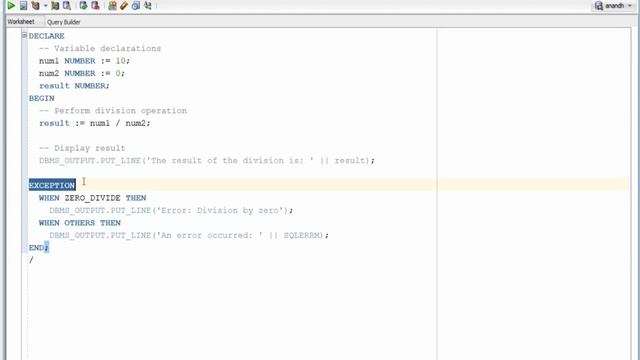Open the SQL History icon
The height and width of the screenshot is (360, 640).
(136, 6)
